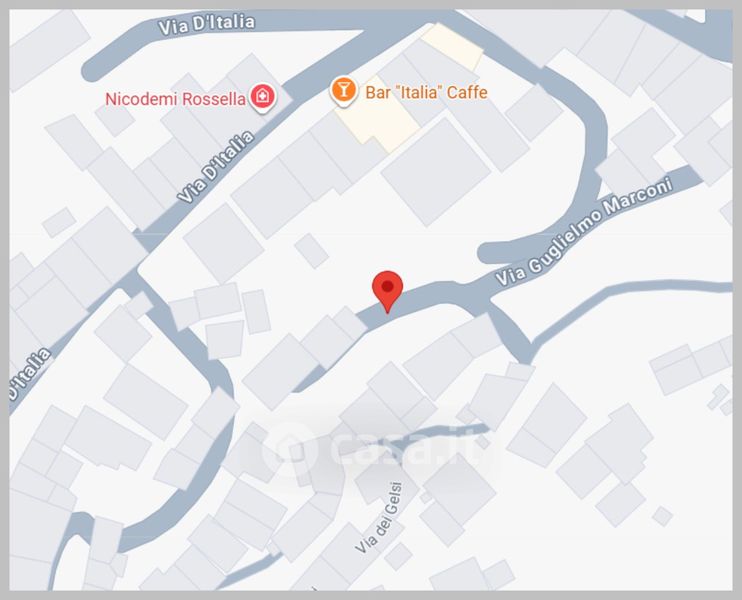The width and height of the screenshot is (742, 600).
Task: Click the top horizontal Via D'Italia label
Action: coord(206,25)
